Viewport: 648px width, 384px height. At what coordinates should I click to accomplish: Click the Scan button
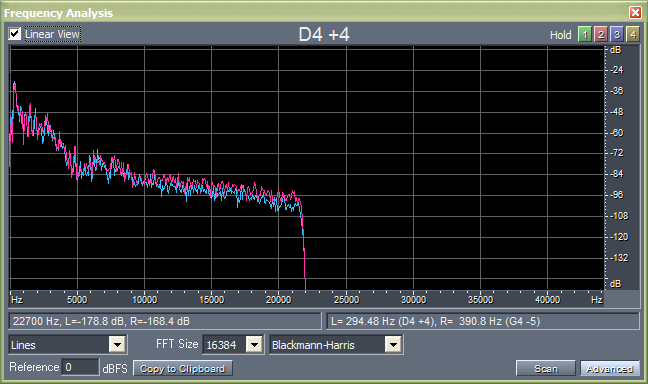coord(546,368)
